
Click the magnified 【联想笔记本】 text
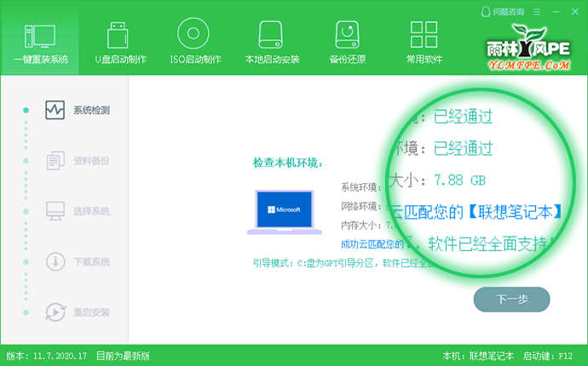click(x=515, y=212)
